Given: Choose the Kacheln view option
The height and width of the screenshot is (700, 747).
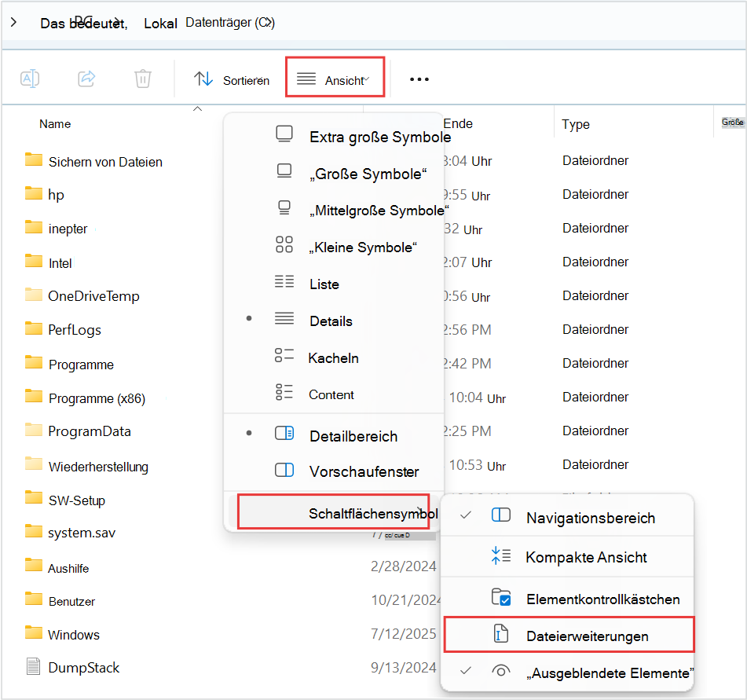Looking at the screenshot, I should coord(334,357).
